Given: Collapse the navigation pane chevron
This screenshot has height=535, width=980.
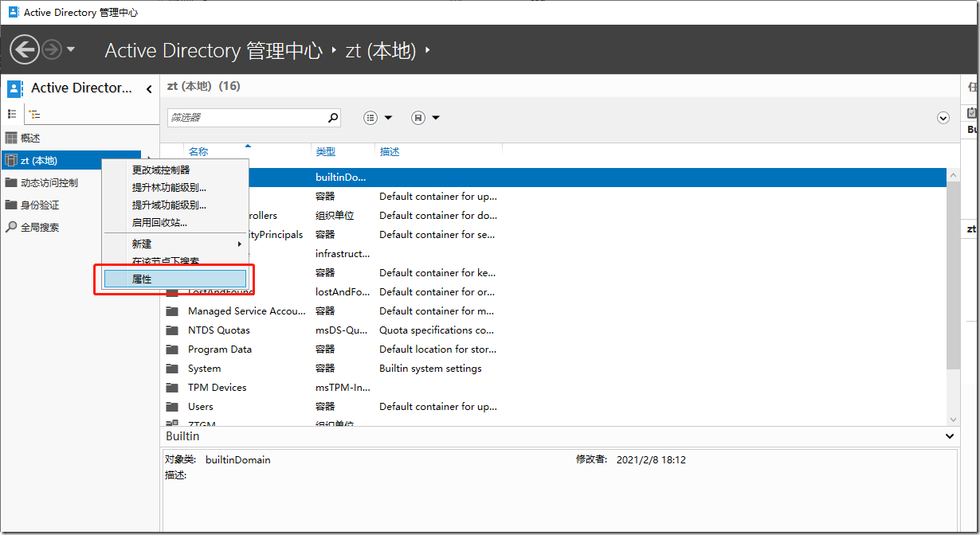Looking at the screenshot, I should tap(149, 89).
